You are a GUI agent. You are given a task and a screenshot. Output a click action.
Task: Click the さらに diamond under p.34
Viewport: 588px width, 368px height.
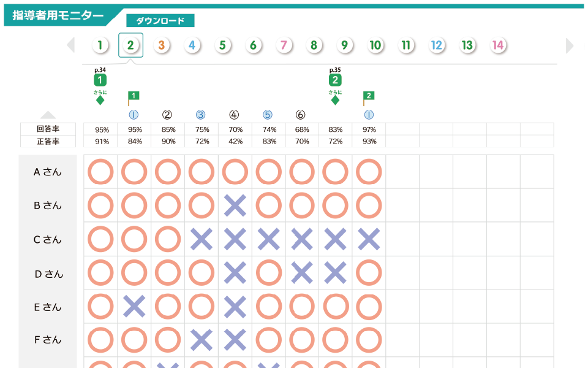point(100,100)
